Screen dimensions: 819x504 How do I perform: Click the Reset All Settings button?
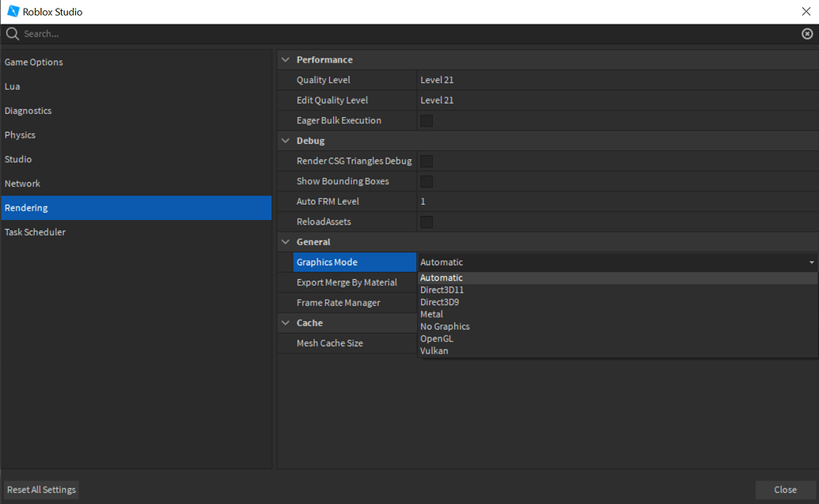tap(40, 489)
